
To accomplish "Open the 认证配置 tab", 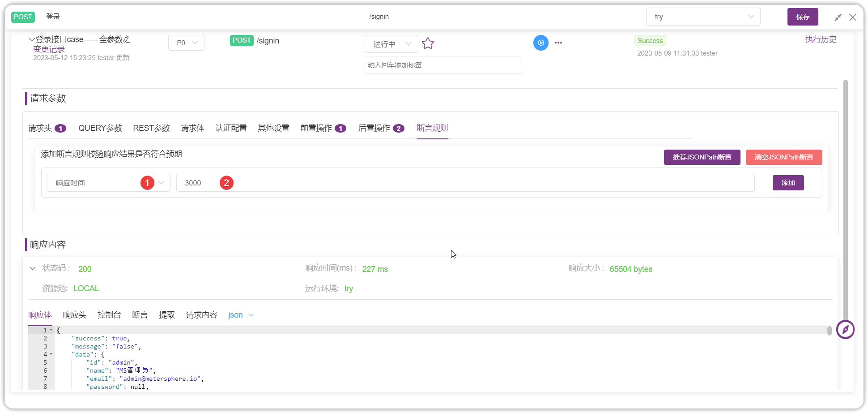I will 231,128.
